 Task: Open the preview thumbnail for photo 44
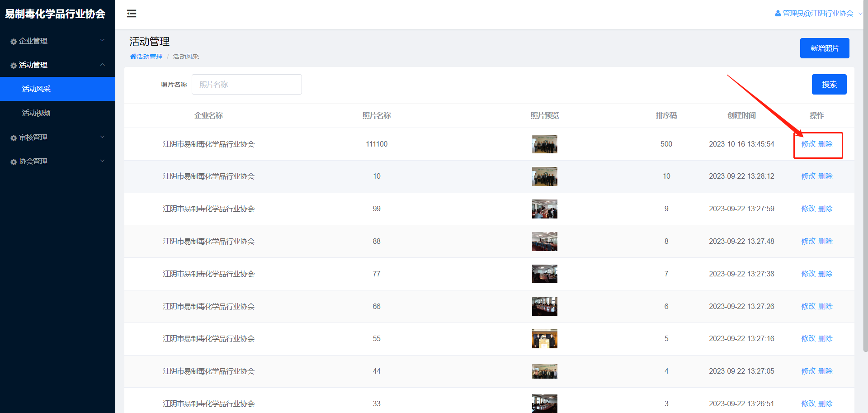[545, 371]
